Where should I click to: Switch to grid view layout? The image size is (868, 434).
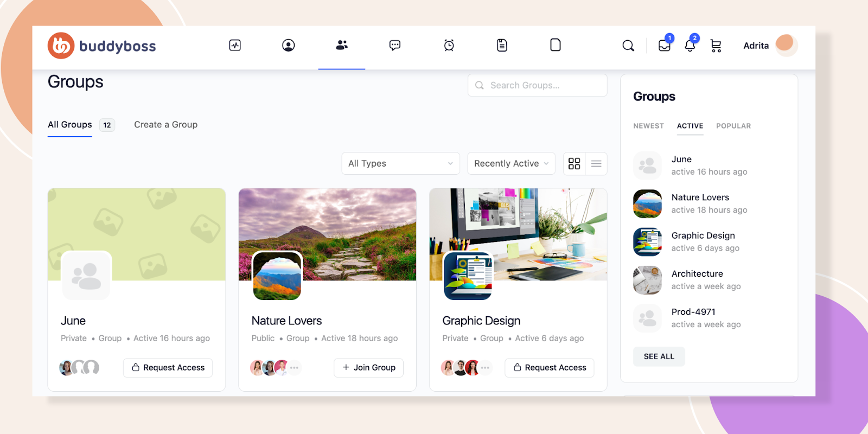575,164
